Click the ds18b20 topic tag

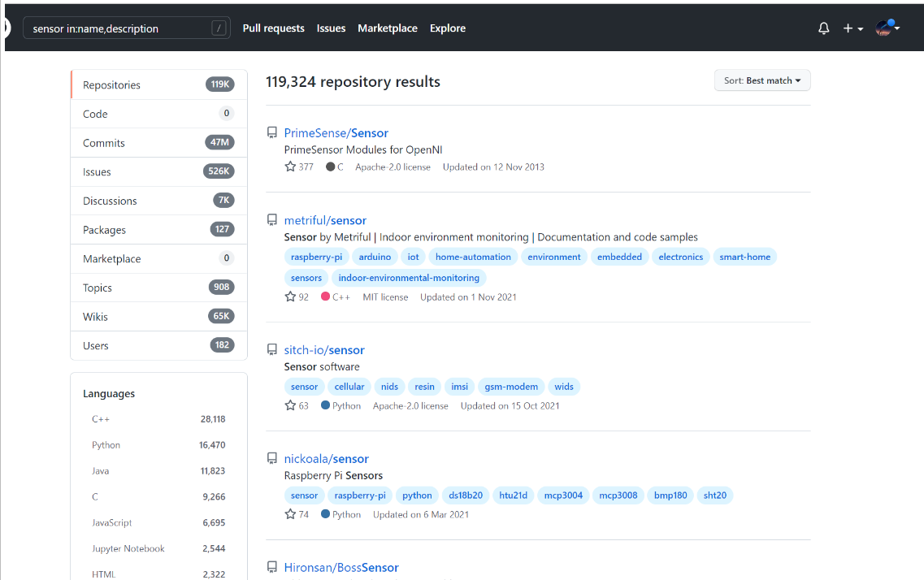click(466, 496)
